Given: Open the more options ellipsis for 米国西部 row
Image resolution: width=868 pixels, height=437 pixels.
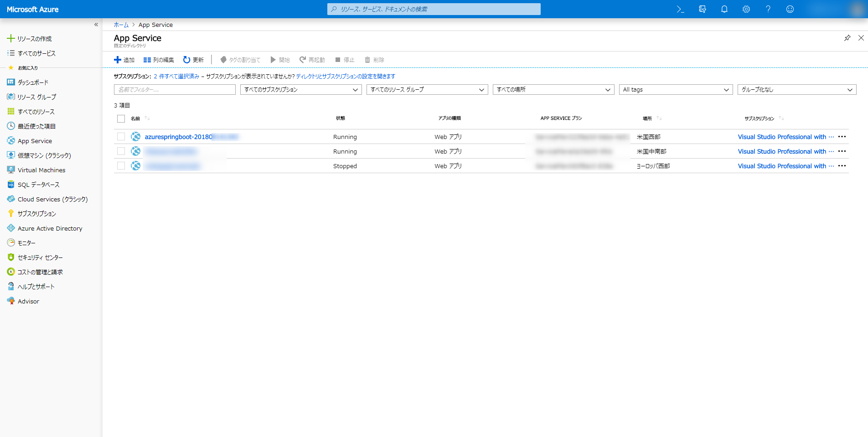Looking at the screenshot, I should 842,137.
